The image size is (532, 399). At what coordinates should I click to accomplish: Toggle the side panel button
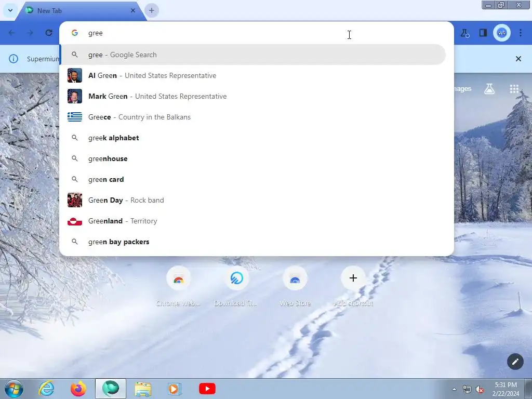(483, 33)
